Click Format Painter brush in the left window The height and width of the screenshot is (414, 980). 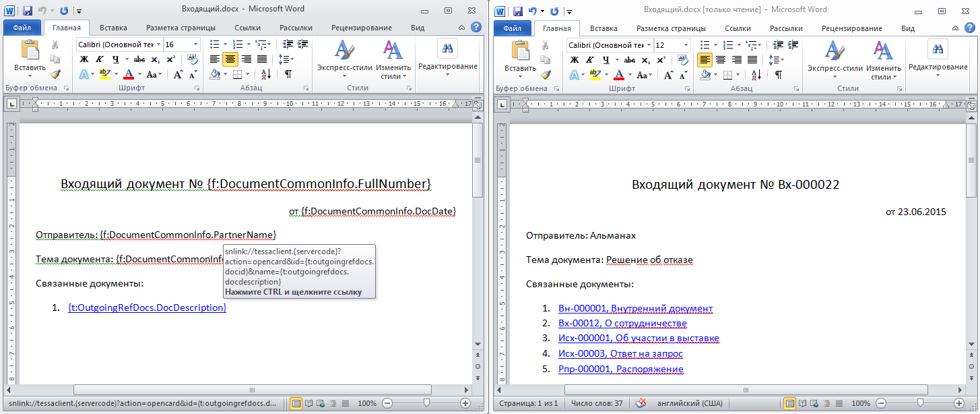tap(55, 75)
